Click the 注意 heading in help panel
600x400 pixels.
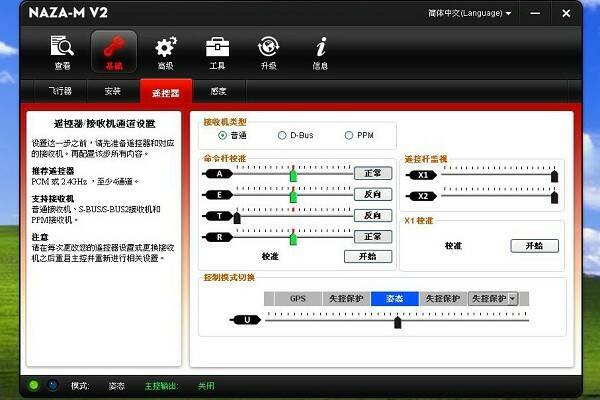pyautogui.click(x=40, y=237)
